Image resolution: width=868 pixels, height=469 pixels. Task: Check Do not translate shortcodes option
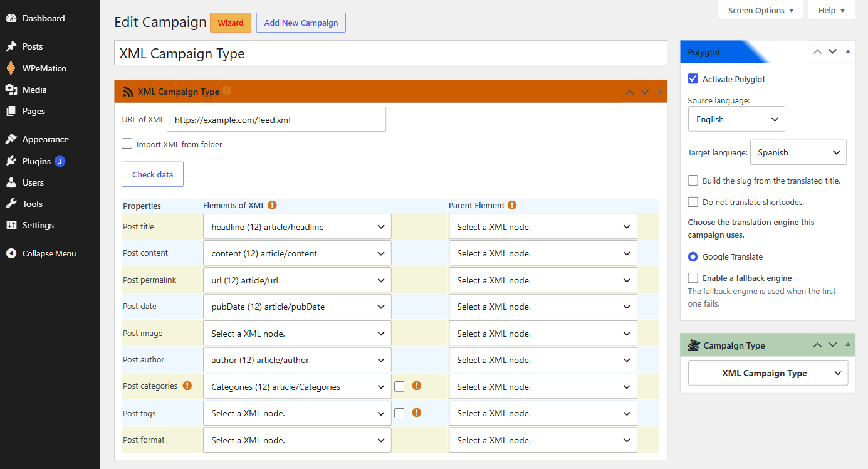pyautogui.click(x=693, y=202)
